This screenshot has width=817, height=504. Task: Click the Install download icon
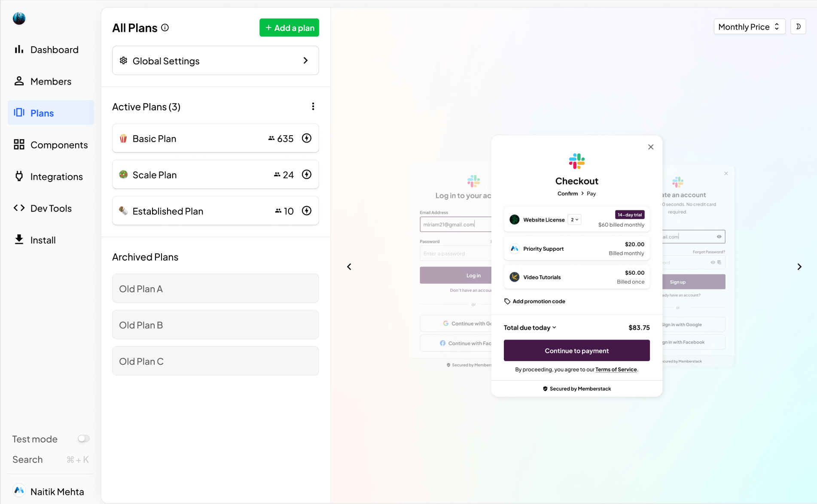click(x=19, y=239)
